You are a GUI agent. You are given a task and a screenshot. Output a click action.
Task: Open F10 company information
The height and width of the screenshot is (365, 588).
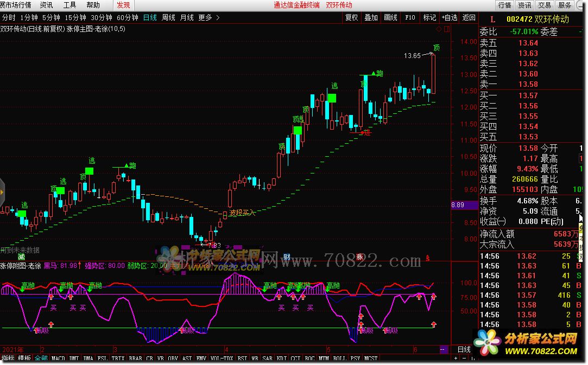pos(410,17)
